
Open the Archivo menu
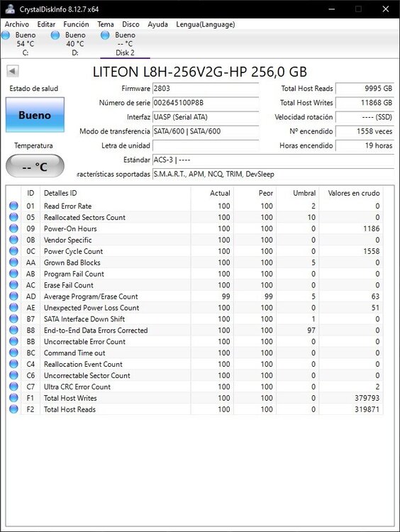[x=16, y=24]
